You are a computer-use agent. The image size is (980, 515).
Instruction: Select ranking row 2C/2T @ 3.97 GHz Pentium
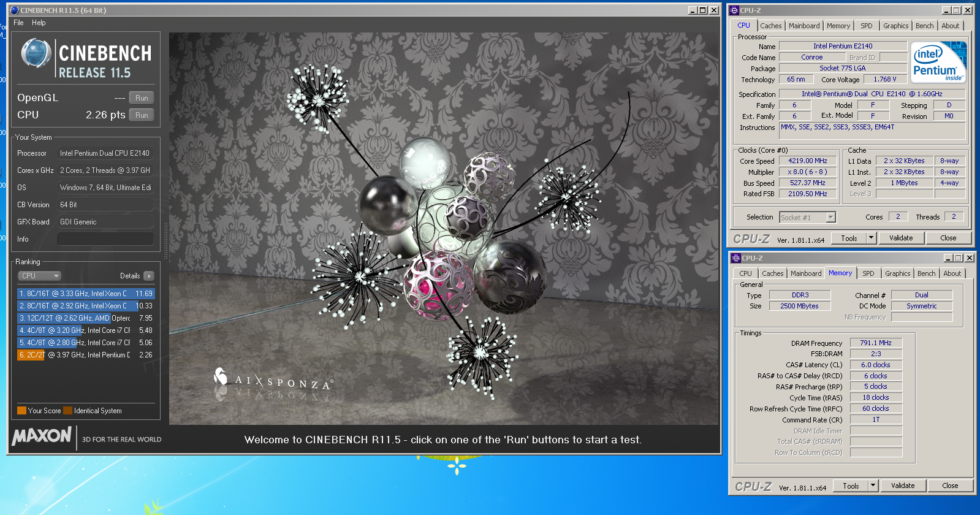(86, 355)
